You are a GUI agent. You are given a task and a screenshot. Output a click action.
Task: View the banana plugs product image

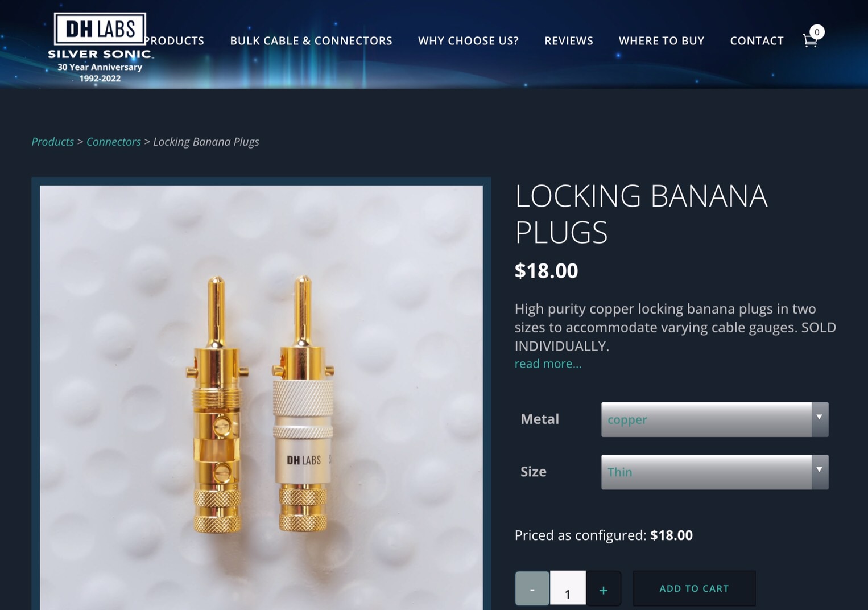tap(261, 397)
